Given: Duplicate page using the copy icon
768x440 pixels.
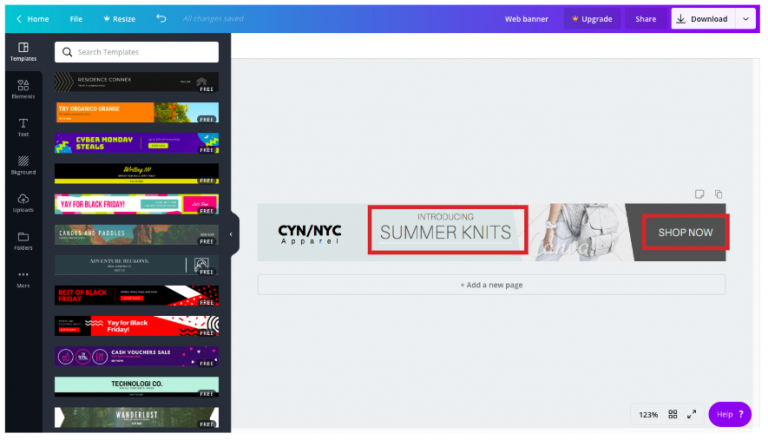Looking at the screenshot, I should point(718,194).
